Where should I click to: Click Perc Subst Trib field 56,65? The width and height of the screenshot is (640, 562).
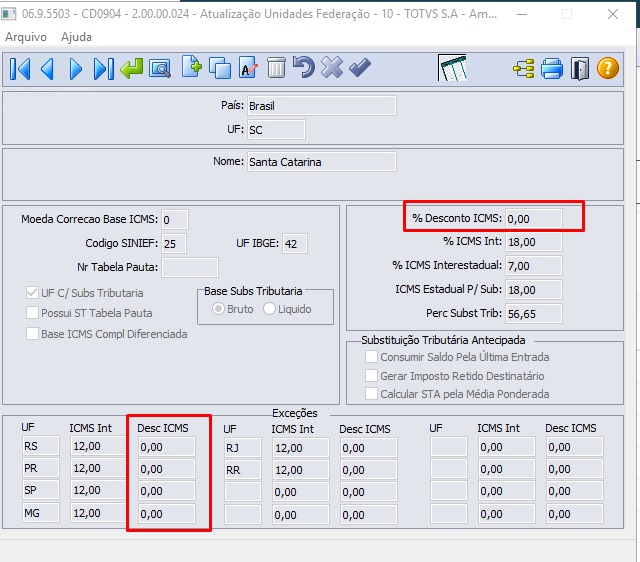(533, 313)
